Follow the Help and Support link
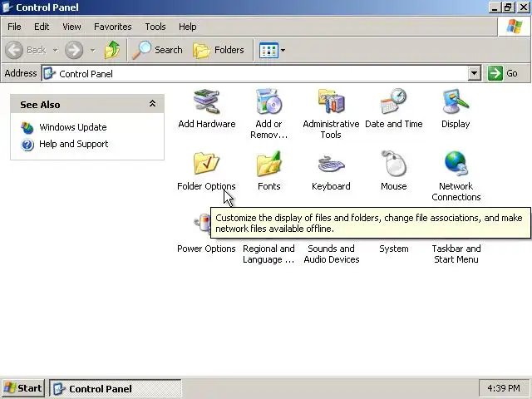This screenshot has width=532, height=399. click(74, 144)
